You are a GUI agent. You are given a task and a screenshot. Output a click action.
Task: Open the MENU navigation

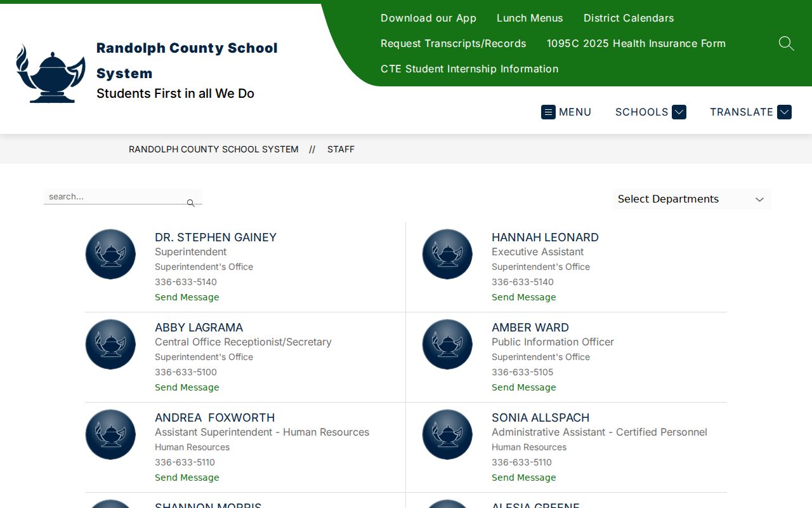click(x=566, y=112)
